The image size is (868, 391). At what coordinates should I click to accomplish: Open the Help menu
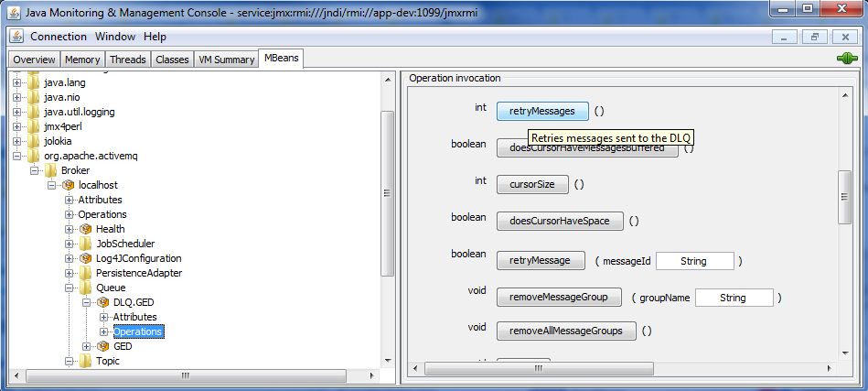point(155,37)
